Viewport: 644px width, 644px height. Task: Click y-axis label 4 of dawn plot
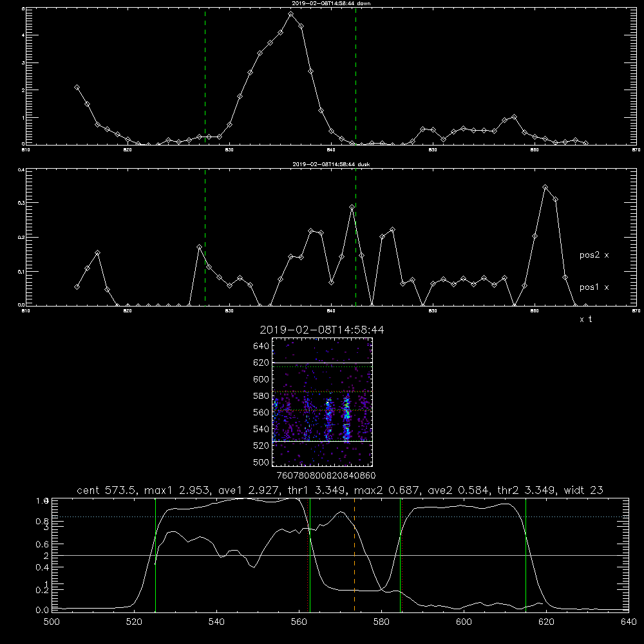coord(23,35)
